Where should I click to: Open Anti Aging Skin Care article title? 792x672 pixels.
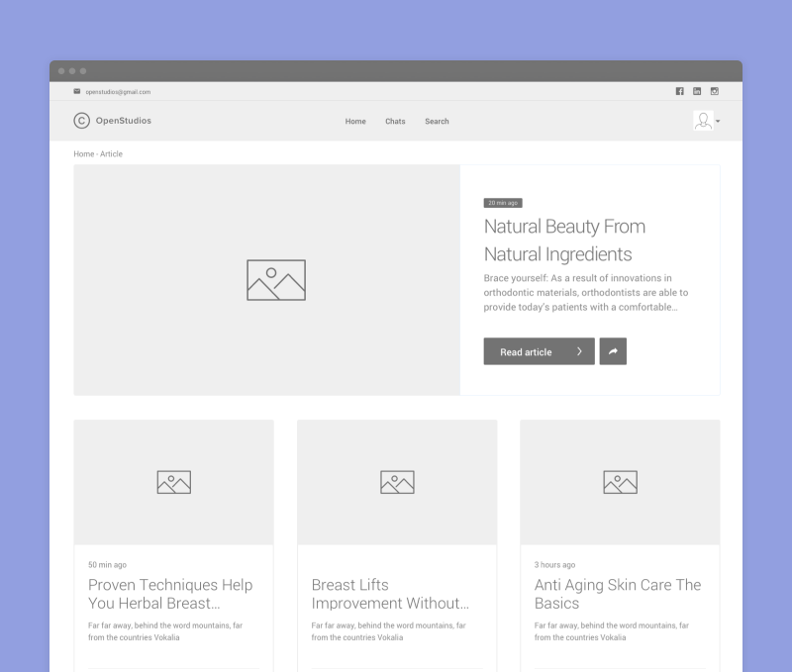tap(618, 594)
